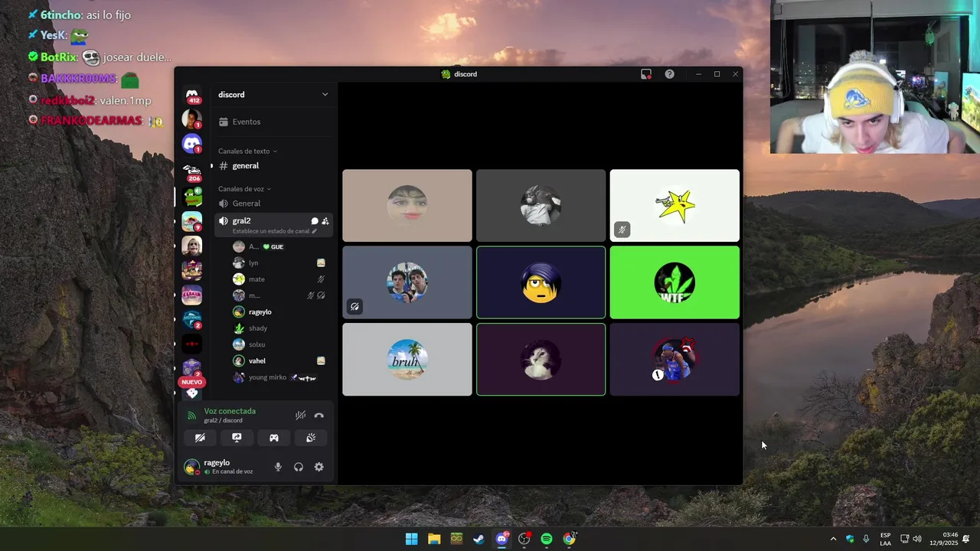Open user settings gear
The height and width of the screenshot is (551, 980).
coord(319,467)
